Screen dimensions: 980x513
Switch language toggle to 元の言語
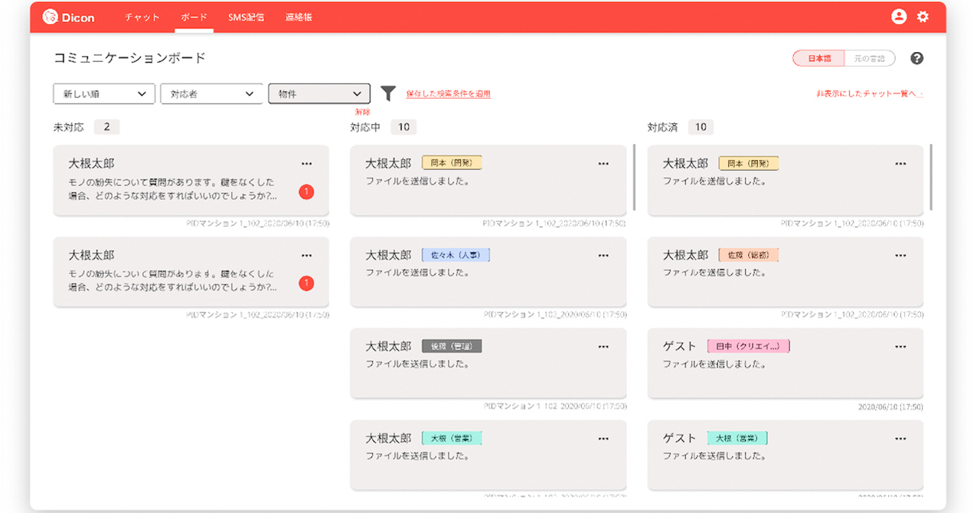coord(869,58)
